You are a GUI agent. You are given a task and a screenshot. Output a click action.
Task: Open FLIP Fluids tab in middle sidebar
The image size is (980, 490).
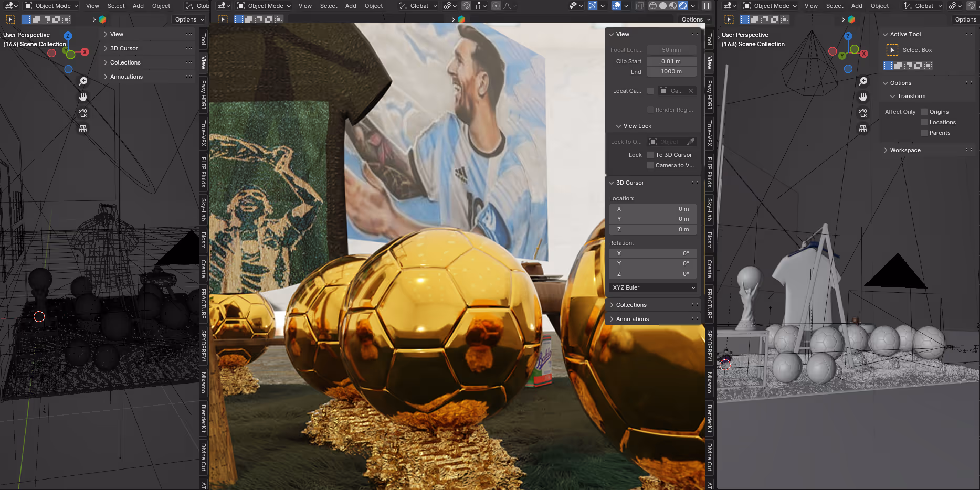click(x=709, y=172)
